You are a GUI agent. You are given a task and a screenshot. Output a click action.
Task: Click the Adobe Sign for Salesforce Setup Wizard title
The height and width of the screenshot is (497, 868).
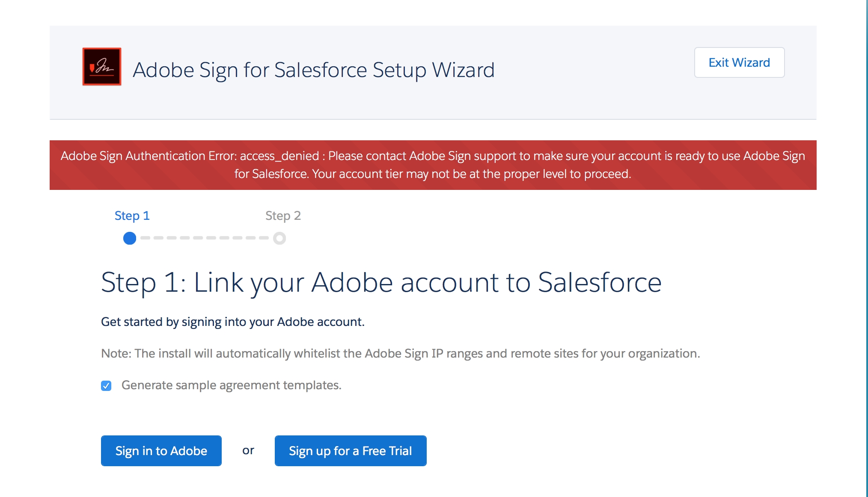(x=314, y=69)
